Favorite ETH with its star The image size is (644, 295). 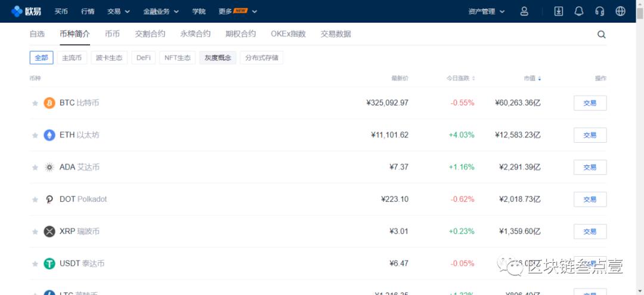(35, 135)
